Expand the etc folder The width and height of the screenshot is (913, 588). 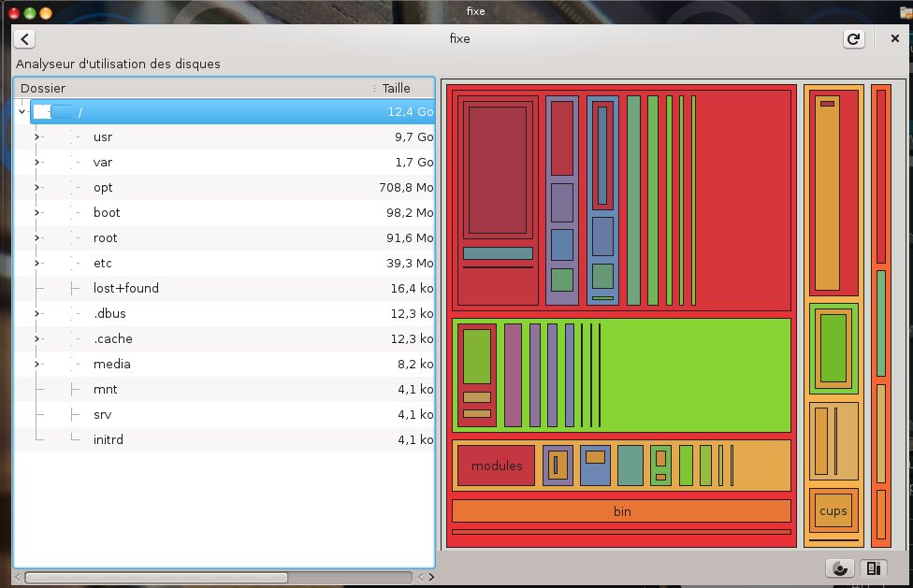(x=37, y=263)
